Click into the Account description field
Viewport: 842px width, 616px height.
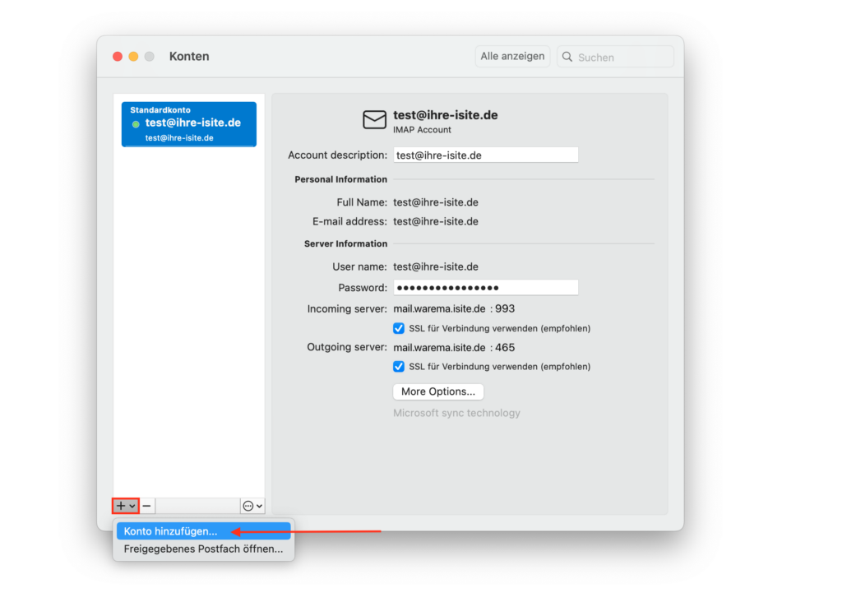tap(485, 155)
